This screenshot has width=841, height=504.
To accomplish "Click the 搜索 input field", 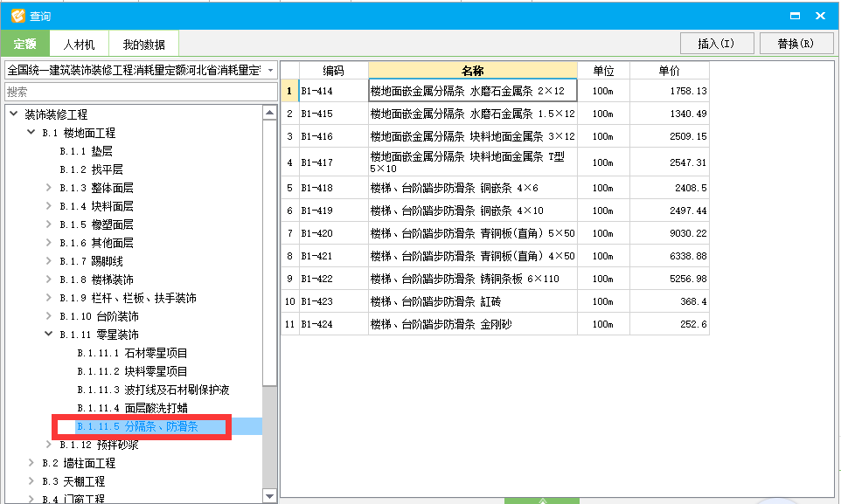I will (x=141, y=92).
